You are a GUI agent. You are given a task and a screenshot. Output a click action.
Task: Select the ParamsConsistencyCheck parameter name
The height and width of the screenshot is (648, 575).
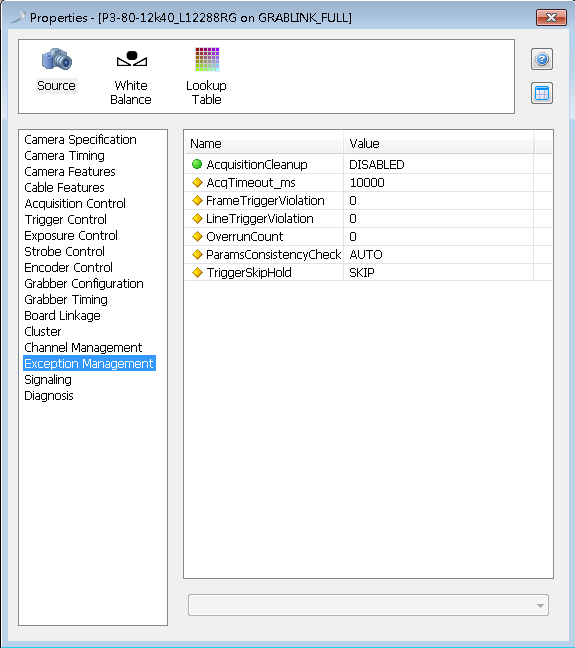coord(274,255)
